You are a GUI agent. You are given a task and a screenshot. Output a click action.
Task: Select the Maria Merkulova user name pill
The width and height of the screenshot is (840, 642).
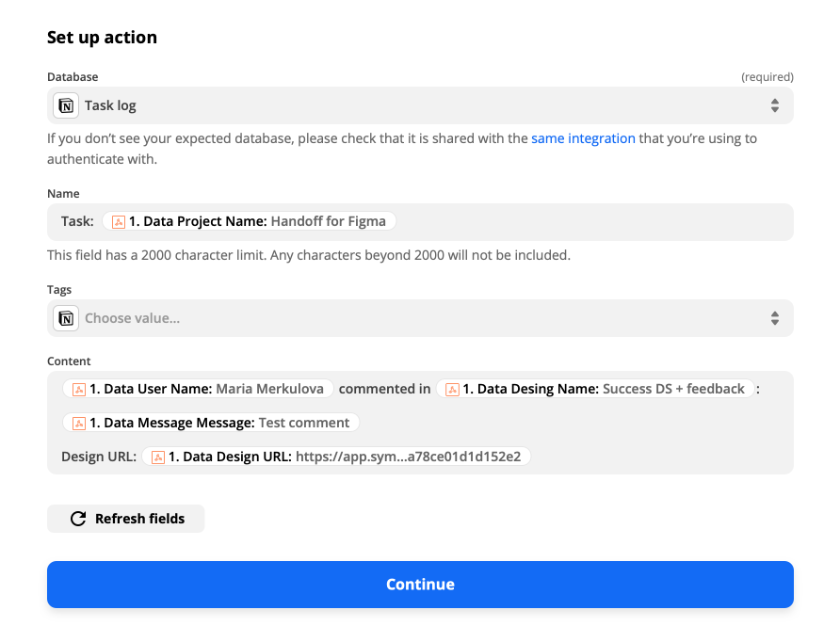(198, 389)
